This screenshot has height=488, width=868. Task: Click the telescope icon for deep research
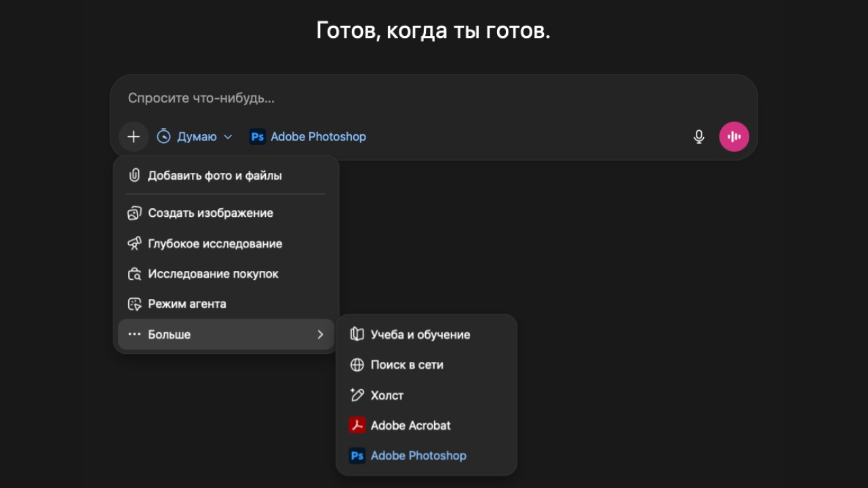(135, 243)
